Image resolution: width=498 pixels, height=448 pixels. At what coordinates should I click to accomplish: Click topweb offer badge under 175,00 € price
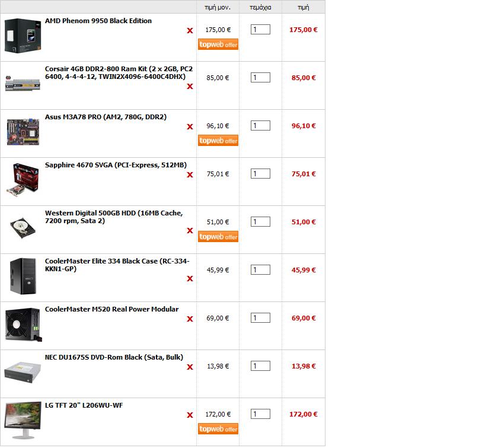(218, 45)
